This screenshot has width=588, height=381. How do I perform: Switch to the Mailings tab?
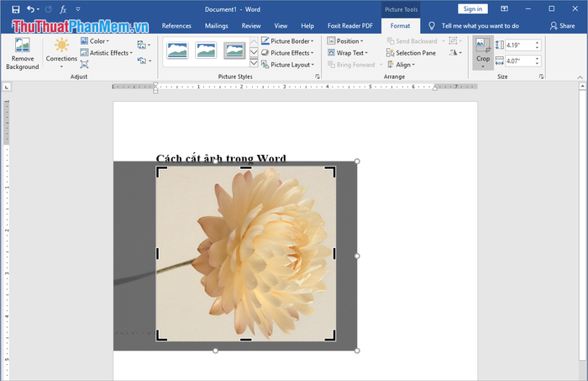coord(217,26)
